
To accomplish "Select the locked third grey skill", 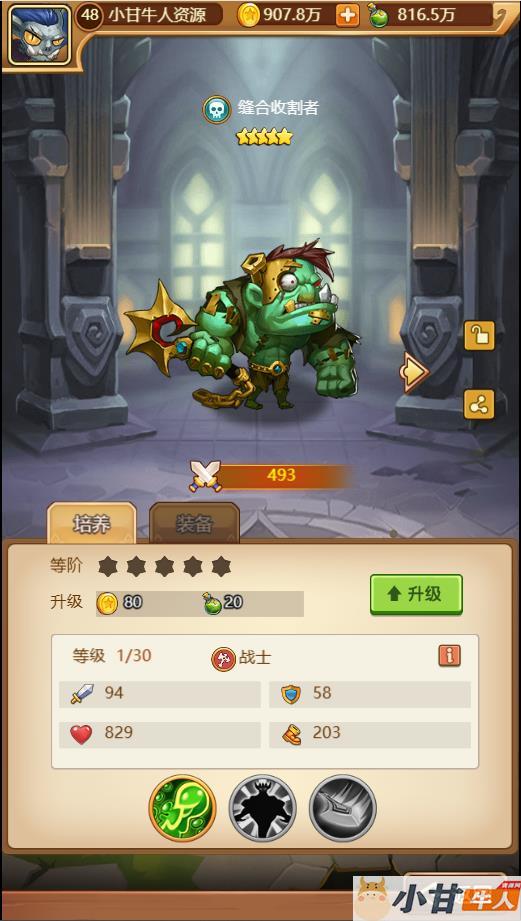I will point(342,809).
